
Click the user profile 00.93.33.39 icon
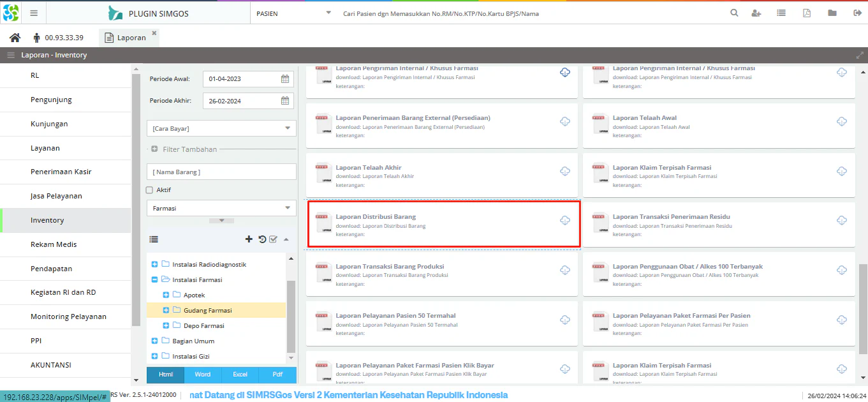tap(36, 38)
